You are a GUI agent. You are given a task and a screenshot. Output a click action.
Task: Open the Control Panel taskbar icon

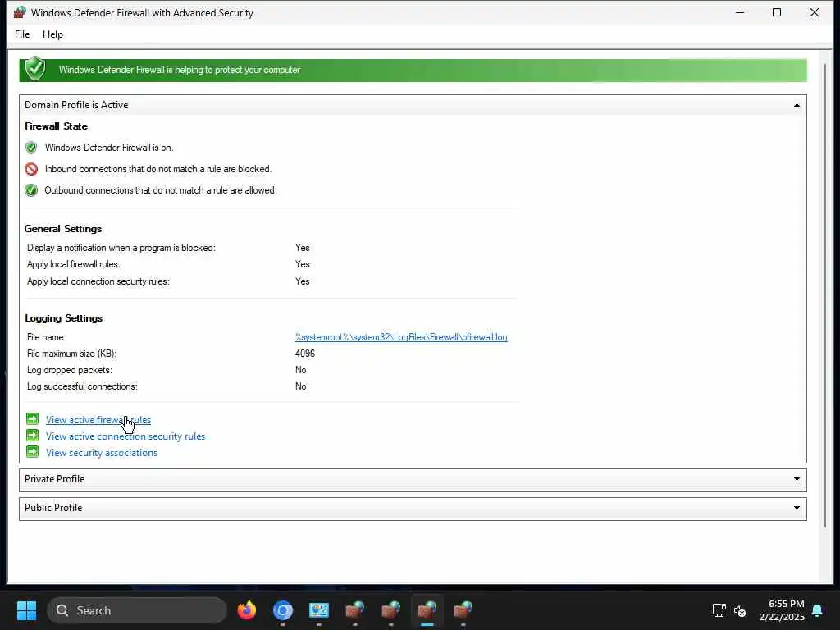pyautogui.click(x=319, y=610)
